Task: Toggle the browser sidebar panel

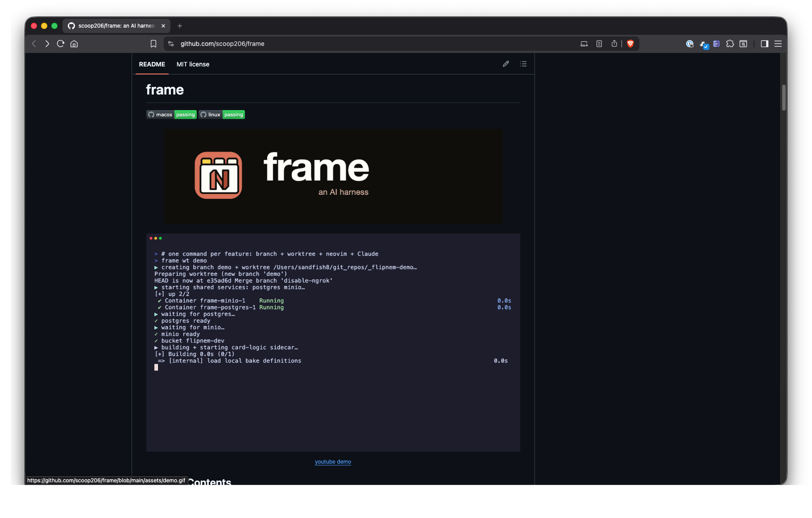Action: click(x=765, y=44)
